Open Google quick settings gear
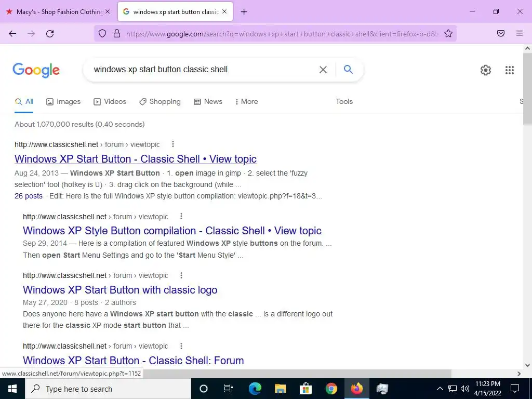Image resolution: width=532 pixels, height=399 pixels. point(486,70)
